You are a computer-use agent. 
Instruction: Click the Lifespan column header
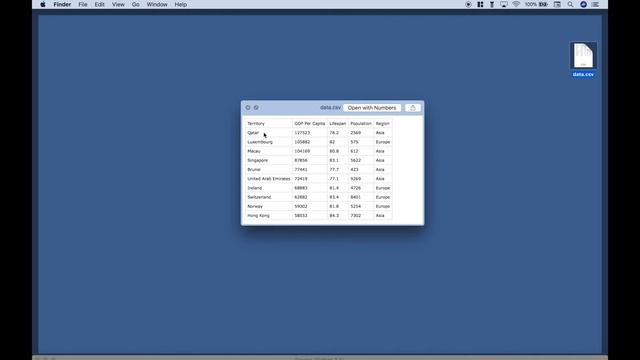click(x=338, y=123)
